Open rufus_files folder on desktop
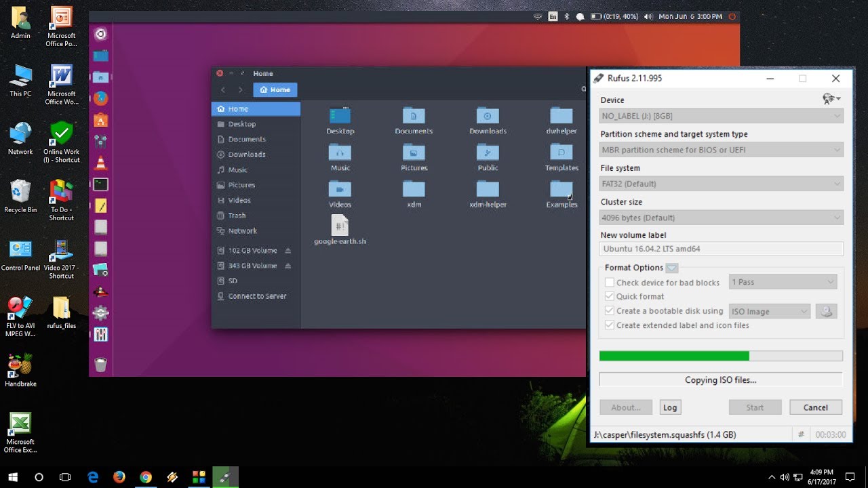The height and width of the screenshot is (488, 868). point(61,313)
